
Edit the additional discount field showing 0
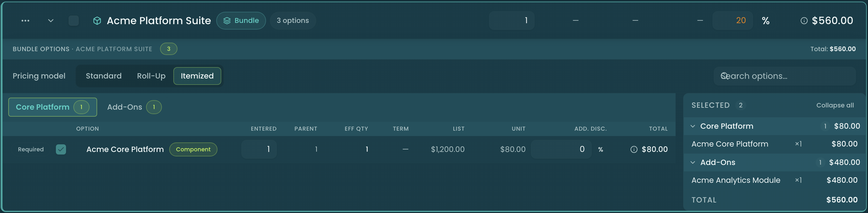[561, 149]
